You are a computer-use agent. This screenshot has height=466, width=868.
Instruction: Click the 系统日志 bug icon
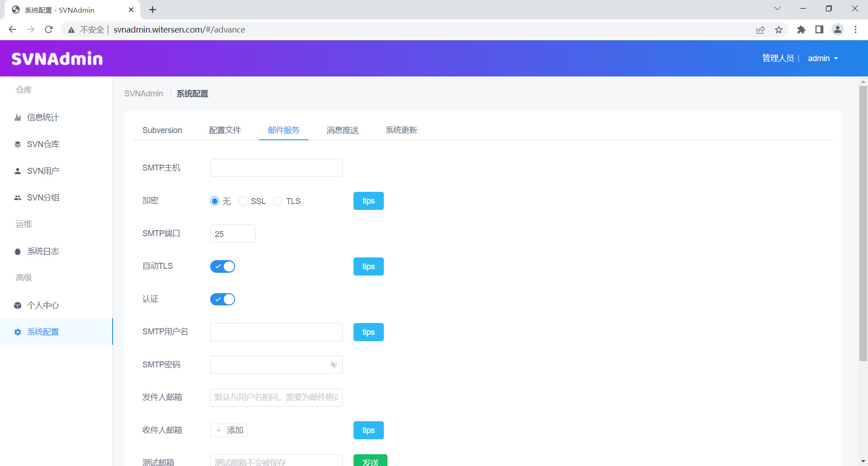click(x=18, y=252)
